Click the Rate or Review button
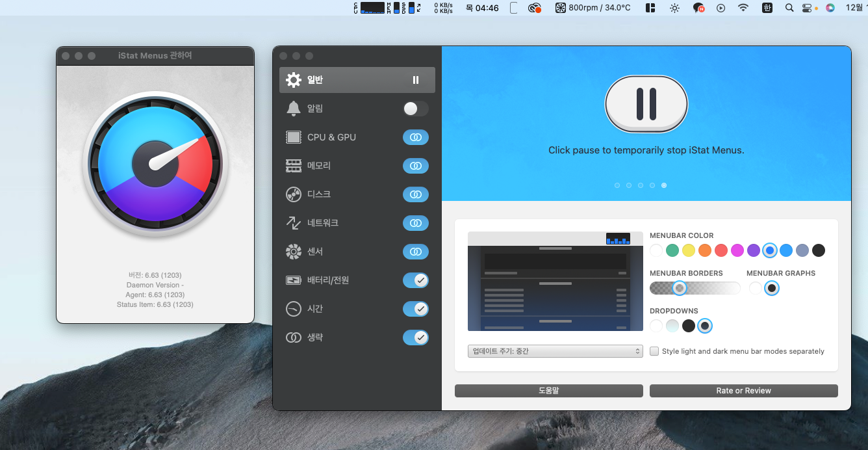Screen dimensions: 868x450 tap(744, 391)
